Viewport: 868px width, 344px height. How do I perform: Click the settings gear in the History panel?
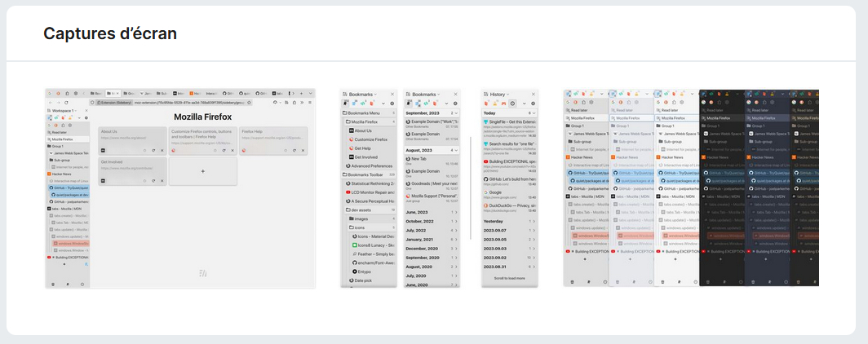pyautogui.click(x=533, y=104)
